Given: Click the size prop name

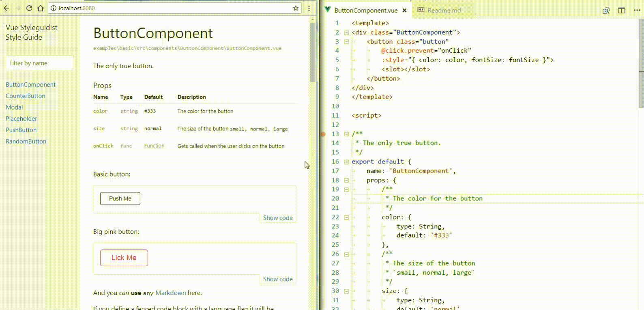Looking at the screenshot, I should pyautogui.click(x=99, y=129).
